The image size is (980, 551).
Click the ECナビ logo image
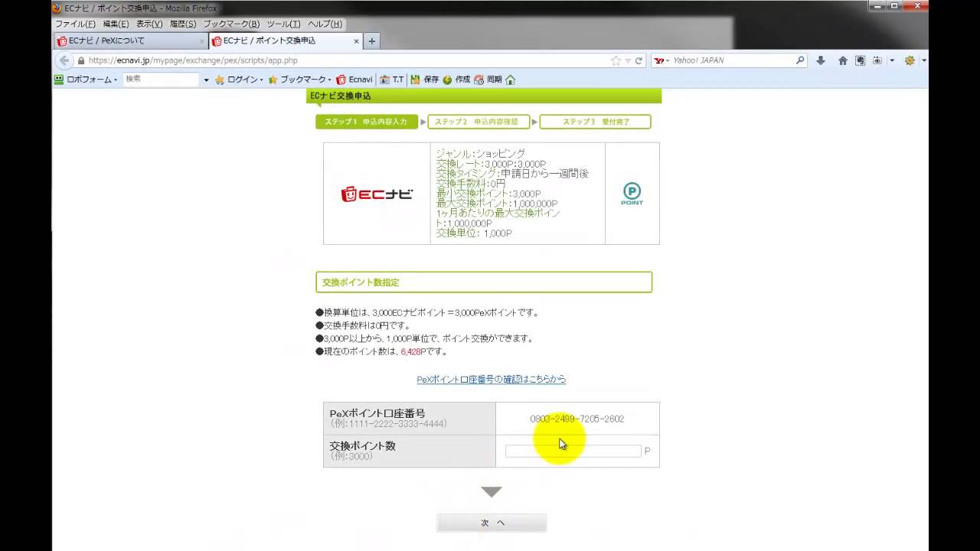[x=377, y=194]
